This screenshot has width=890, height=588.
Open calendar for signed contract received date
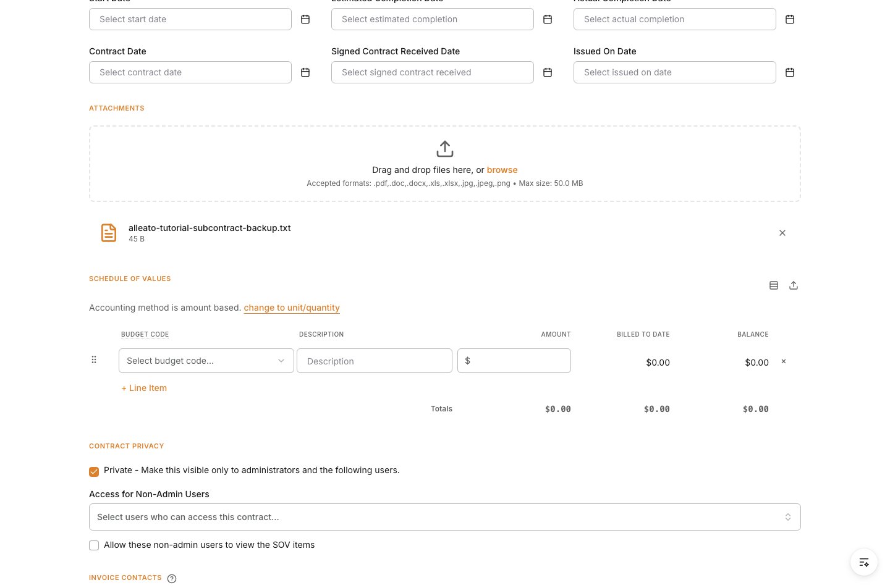[x=548, y=73]
